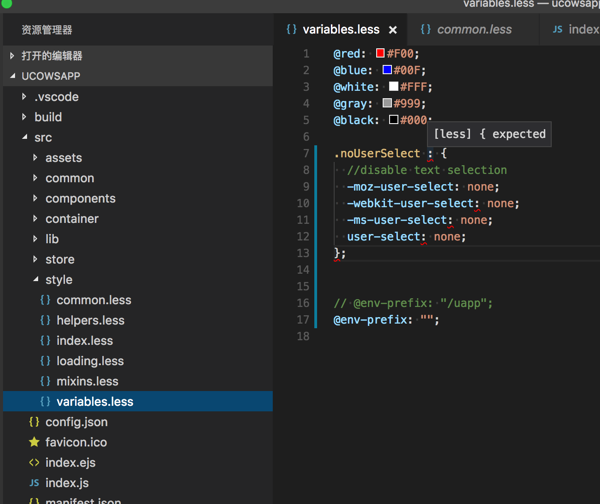Click the file icon beside mixins.less

point(45,381)
